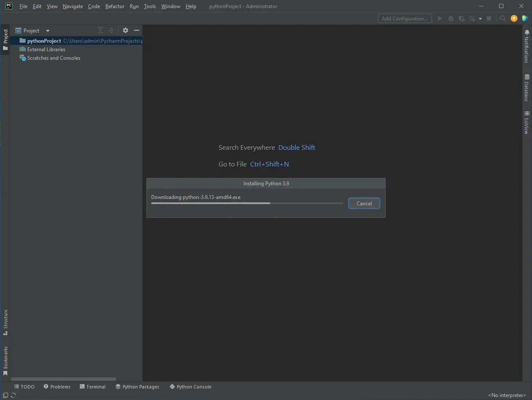The width and height of the screenshot is (532, 400).
Task: Open the Terminal tool window tab
Action: point(93,387)
